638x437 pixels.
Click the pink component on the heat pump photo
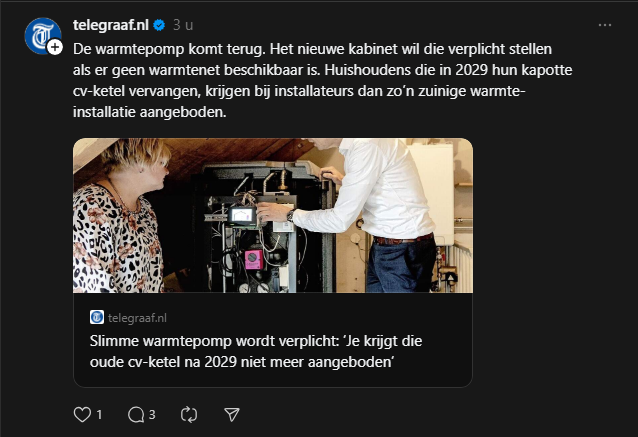coord(253,259)
